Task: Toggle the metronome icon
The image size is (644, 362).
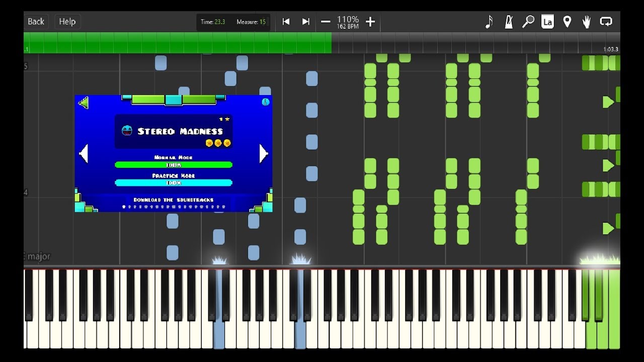Action: [509, 22]
